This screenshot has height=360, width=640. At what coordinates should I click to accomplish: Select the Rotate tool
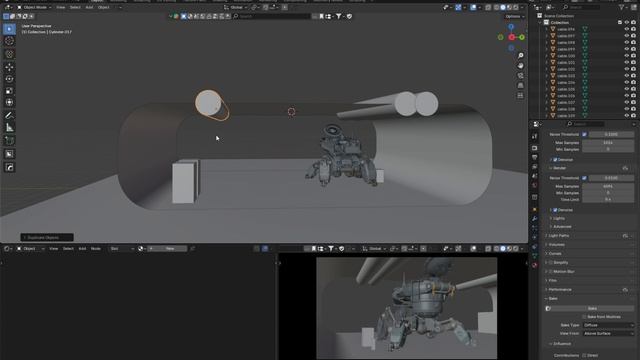(9, 79)
